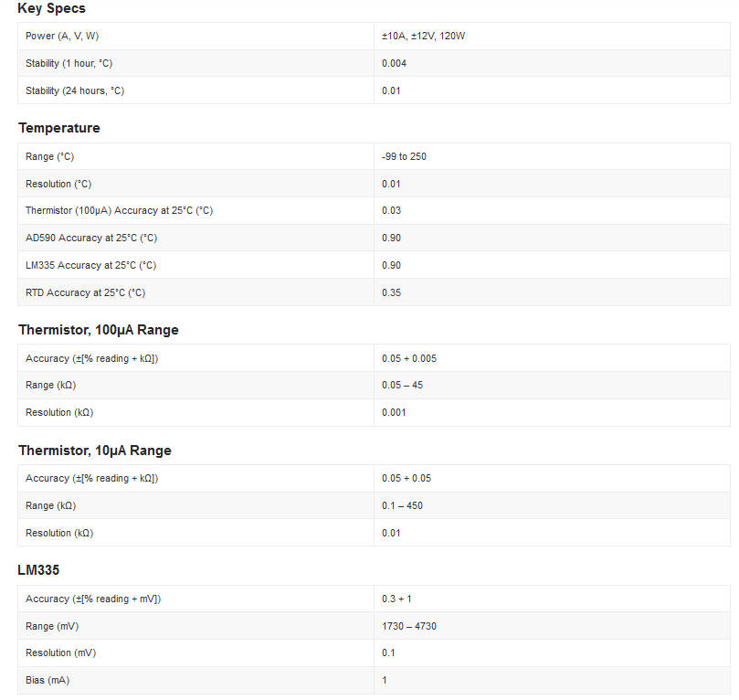Viewport: 739px width, 700px height.
Task: Click the Key Specs section heading
Action: pos(52,8)
